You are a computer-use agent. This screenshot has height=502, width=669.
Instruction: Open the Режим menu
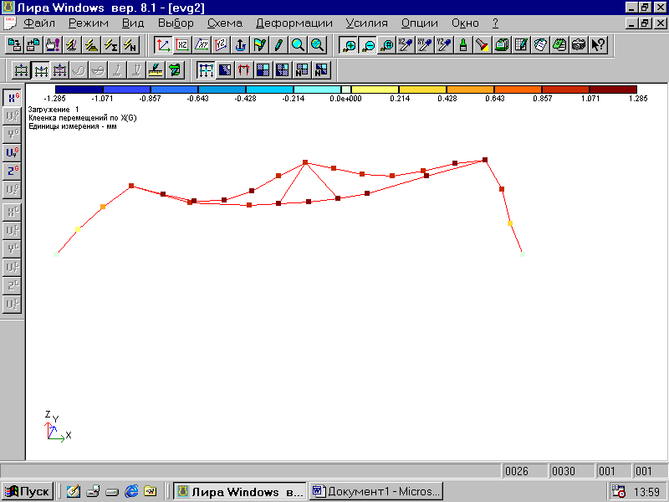click(x=88, y=23)
